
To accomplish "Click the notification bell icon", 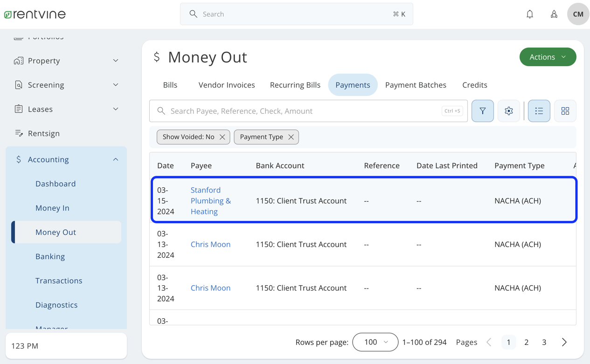I will coord(529,14).
